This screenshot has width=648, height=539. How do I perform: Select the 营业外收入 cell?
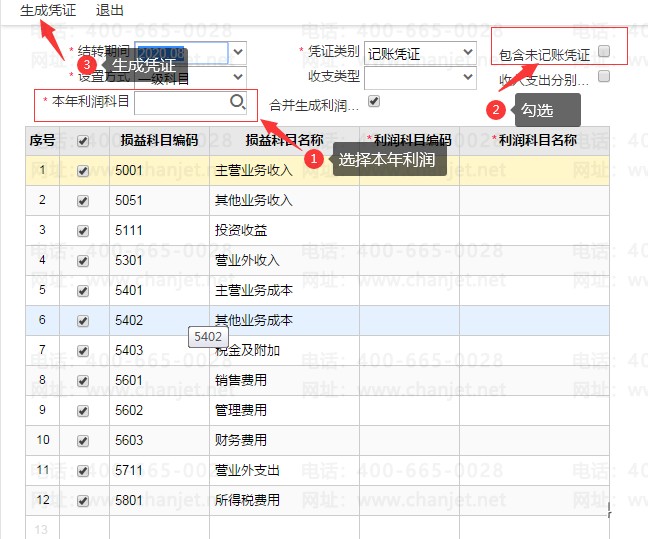pyautogui.click(x=284, y=260)
